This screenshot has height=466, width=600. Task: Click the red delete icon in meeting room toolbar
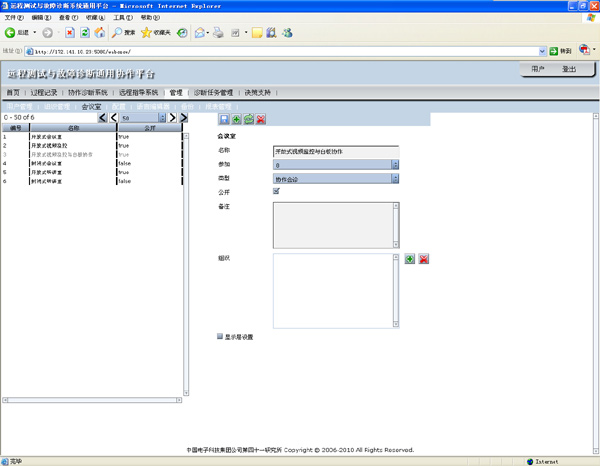point(261,119)
